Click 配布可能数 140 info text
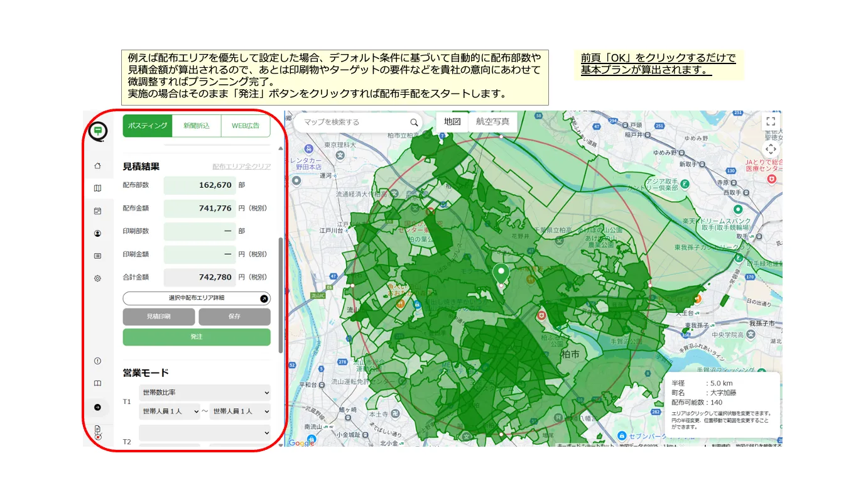 [x=697, y=402]
